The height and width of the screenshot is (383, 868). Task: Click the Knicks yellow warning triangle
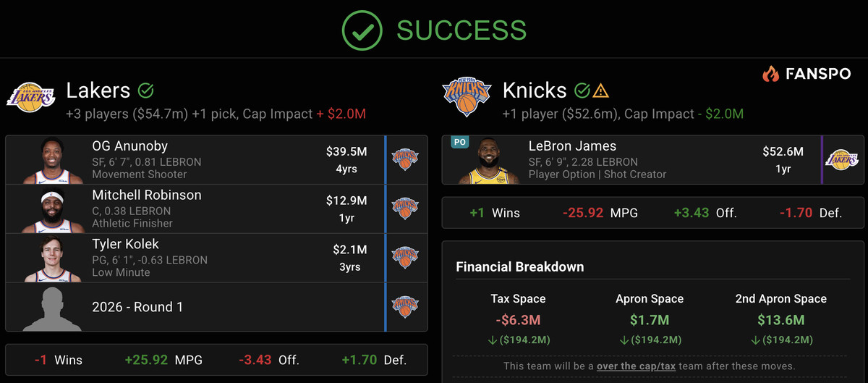click(x=600, y=91)
